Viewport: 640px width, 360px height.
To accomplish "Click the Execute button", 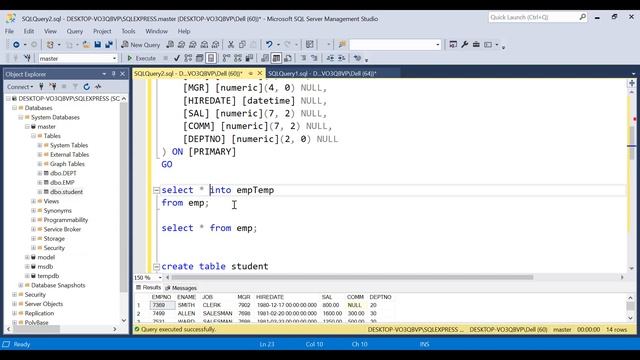I will (x=141, y=58).
